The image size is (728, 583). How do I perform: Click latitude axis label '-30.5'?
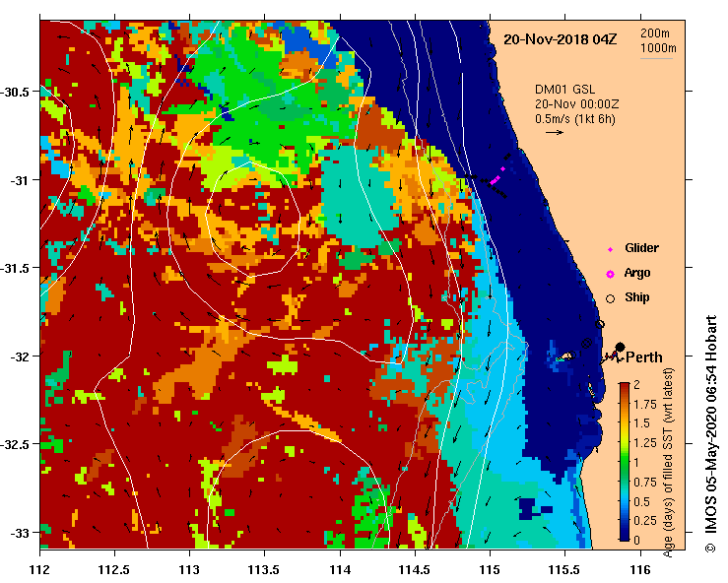click(x=16, y=92)
